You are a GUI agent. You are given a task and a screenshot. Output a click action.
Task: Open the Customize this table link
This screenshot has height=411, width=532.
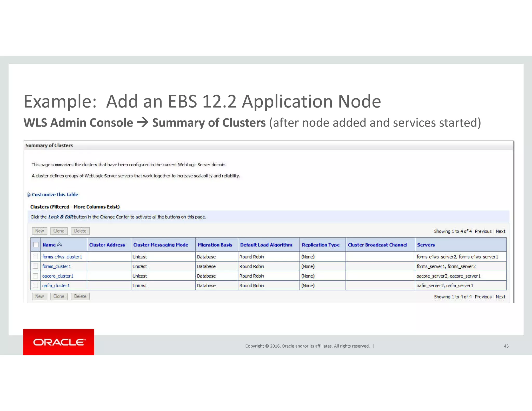(55, 195)
